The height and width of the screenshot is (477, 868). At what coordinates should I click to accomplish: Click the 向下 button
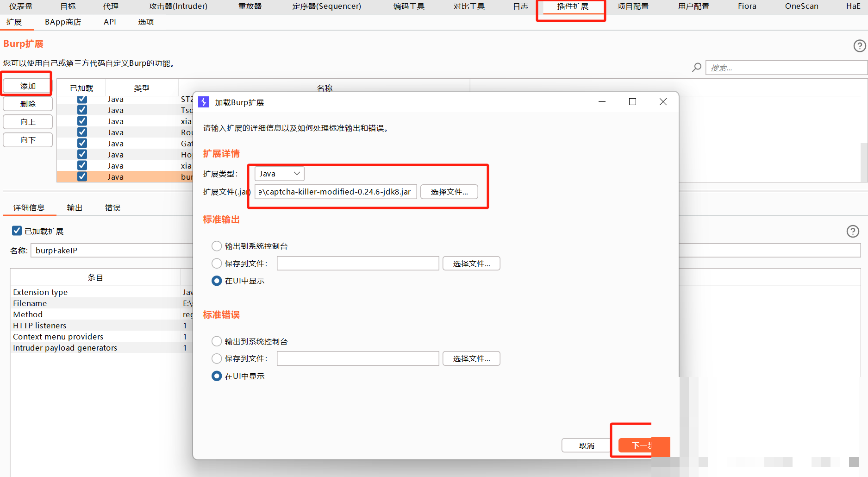pyautogui.click(x=28, y=140)
